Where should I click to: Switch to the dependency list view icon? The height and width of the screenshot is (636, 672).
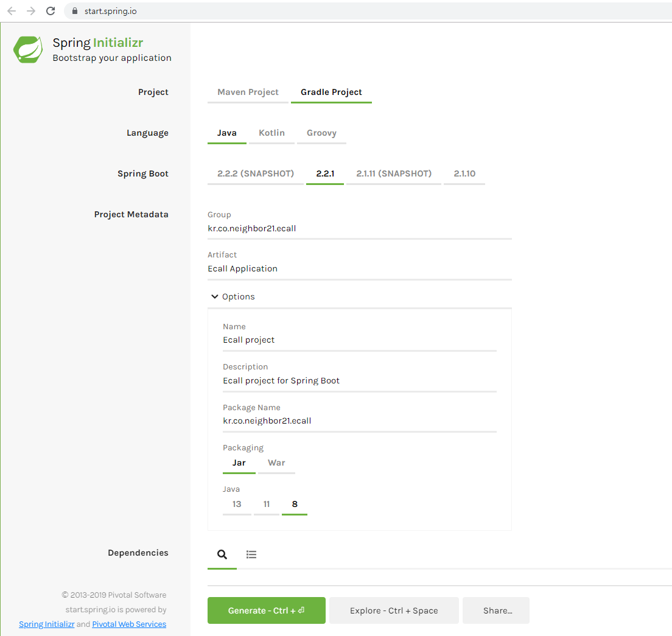click(x=251, y=554)
